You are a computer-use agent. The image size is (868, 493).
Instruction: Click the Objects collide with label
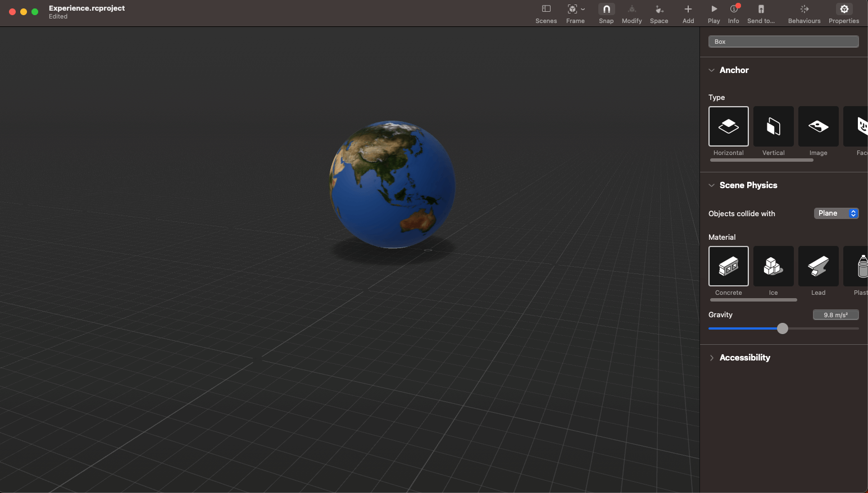[x=742, y=213]
